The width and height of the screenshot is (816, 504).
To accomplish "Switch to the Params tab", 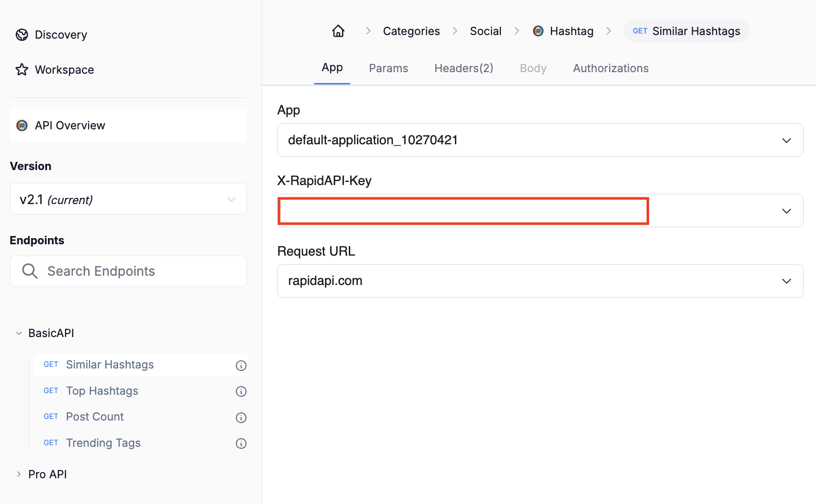I will [x=388, y=68].
